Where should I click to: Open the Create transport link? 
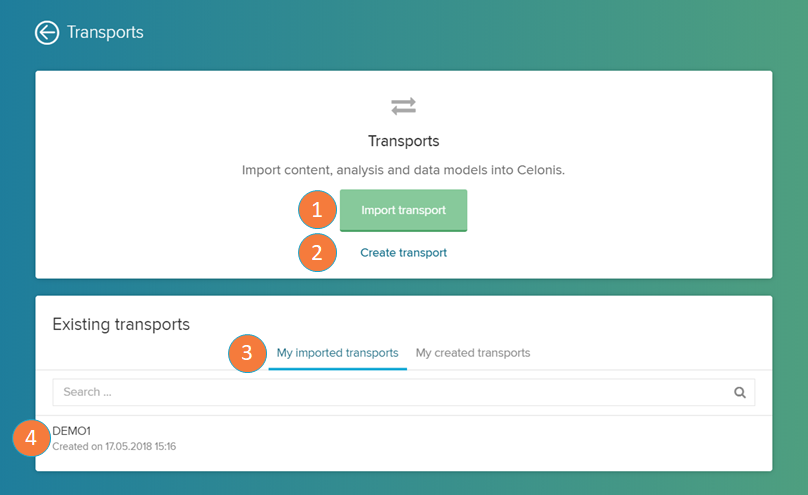[x=403, y=253]
